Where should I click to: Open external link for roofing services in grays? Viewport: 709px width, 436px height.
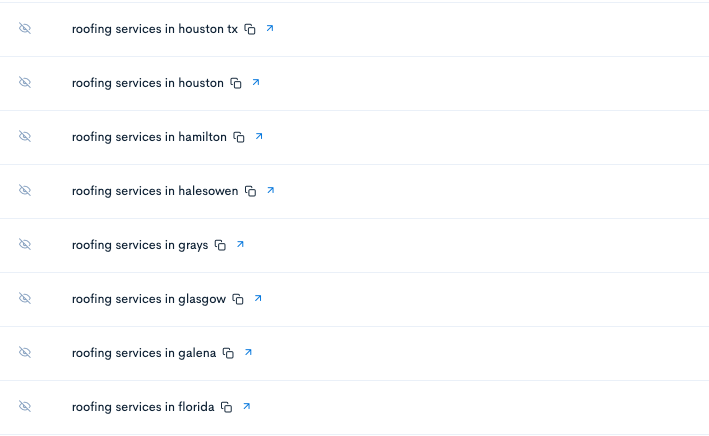pyautogui.click(x=240, y=244)
